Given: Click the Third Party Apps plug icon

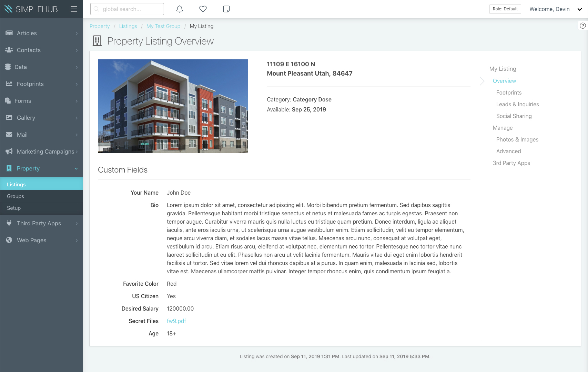Looking at the screenshot, I should tap(9, 223).
